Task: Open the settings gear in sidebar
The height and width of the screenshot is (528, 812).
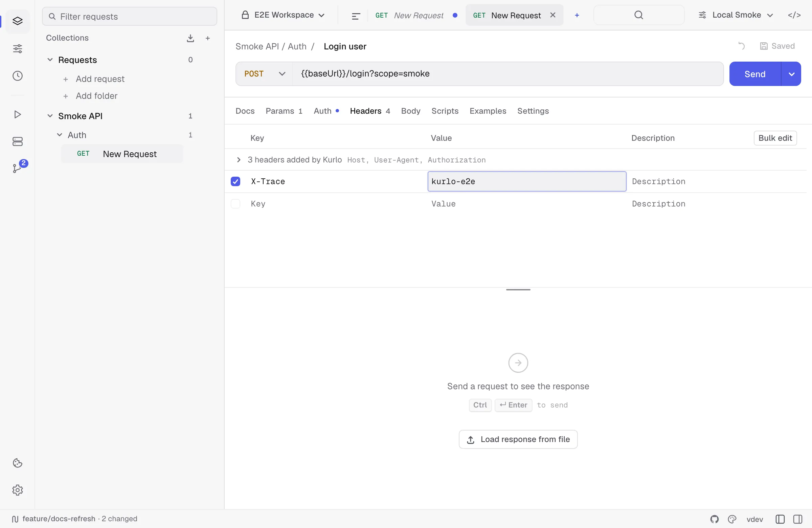Action: [17, 490]
